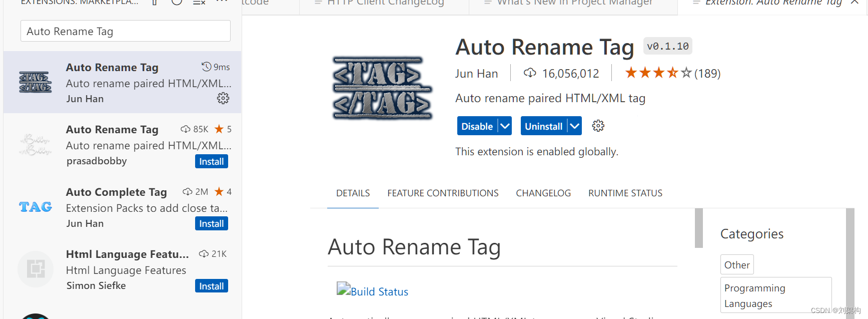Click 'Auto rename paired HTML/XML tag' header description
The image size is (868, 319).
click(550, 98)
